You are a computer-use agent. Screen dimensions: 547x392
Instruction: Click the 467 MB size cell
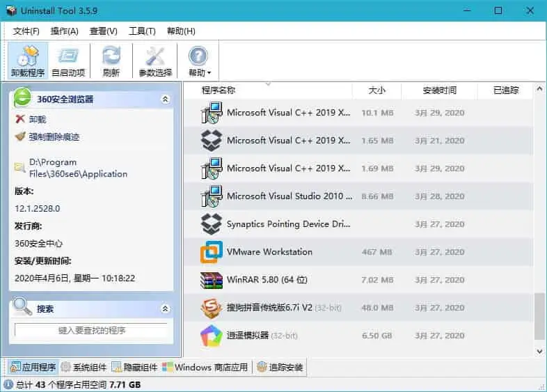376,252
